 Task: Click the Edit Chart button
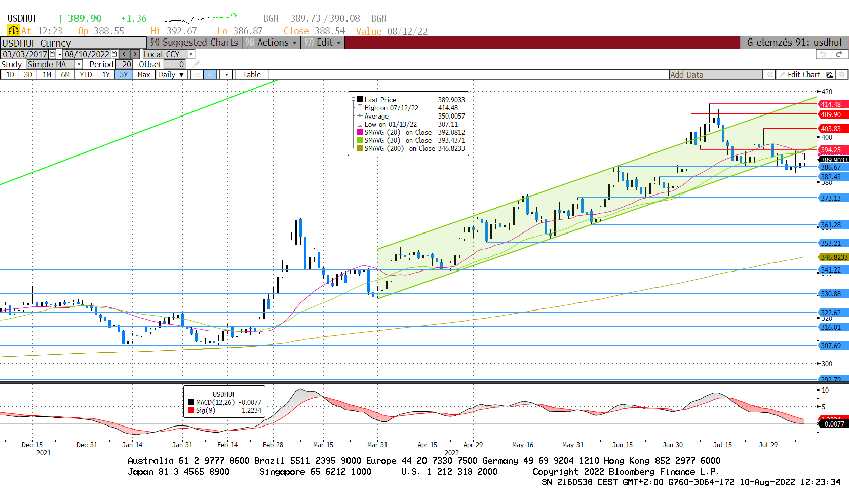(799, 75)
